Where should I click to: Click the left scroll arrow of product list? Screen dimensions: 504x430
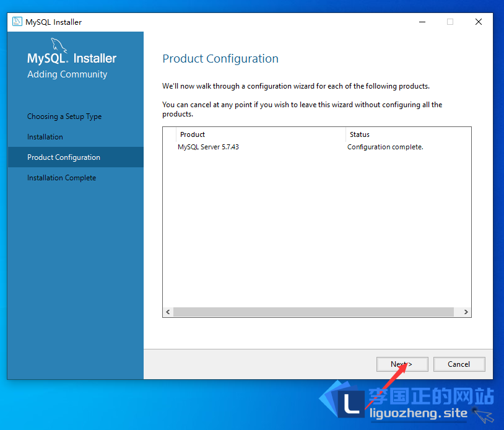click(168, 312)
